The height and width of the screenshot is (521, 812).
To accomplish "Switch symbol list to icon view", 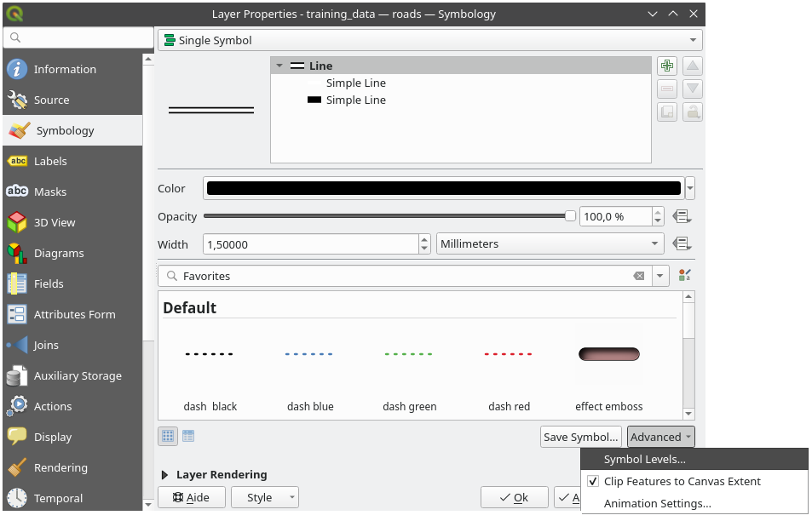I will (x=168, y=437).
